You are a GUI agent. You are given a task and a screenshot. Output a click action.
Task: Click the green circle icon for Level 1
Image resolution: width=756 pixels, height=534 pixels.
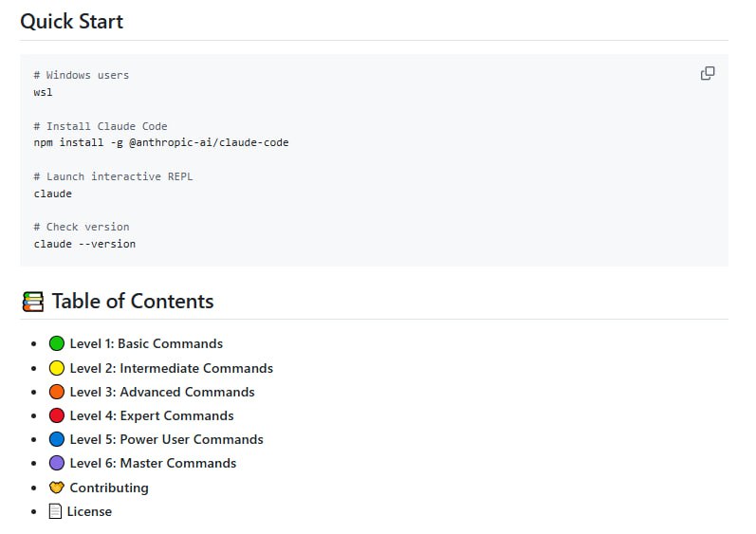coord(57,343)
